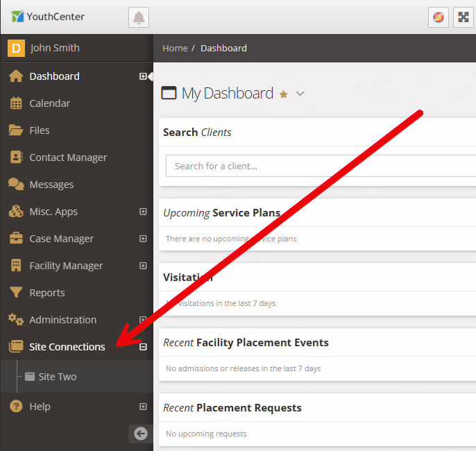Select Site Two under Site Connections
This screenshot has height=451, width=476.
pyautogui.click(x=58, y=377)
